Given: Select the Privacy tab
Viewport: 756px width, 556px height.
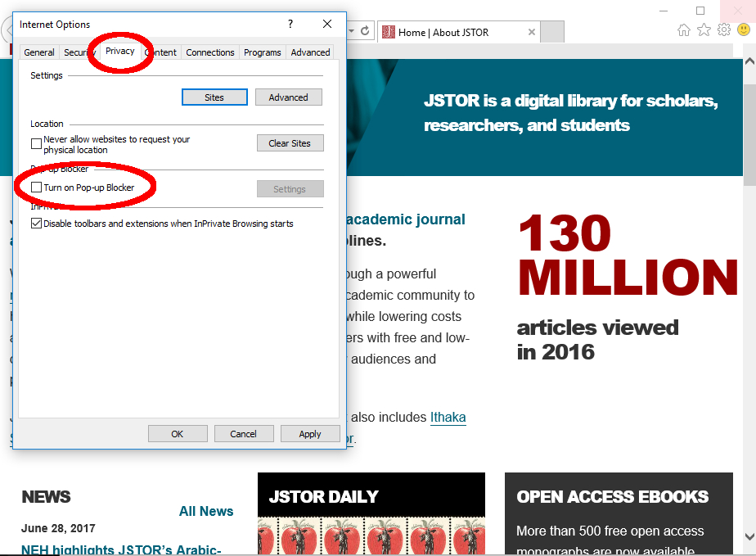Looking at the screenshot, I should (x=120, y=51).
